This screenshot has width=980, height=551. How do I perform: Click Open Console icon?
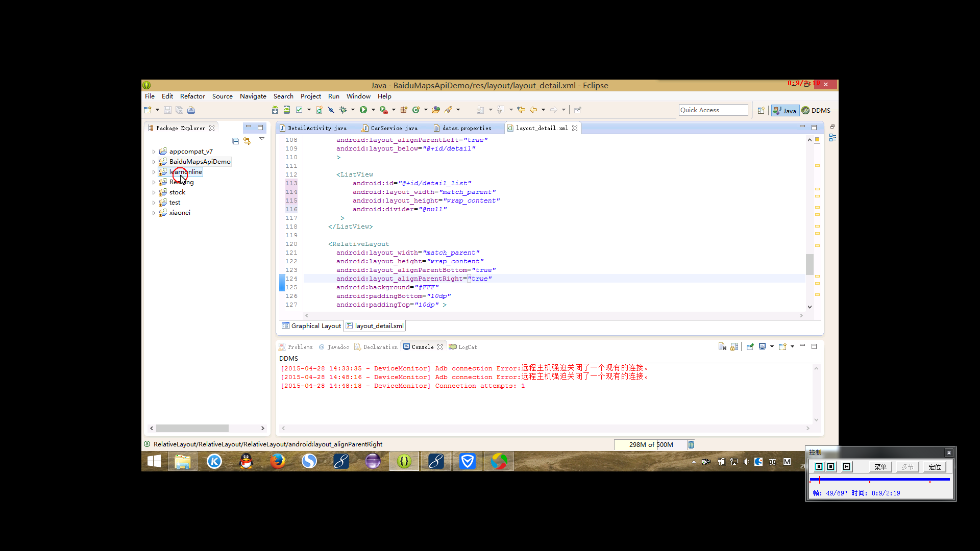pyautogui.click(x=782, y=346)
